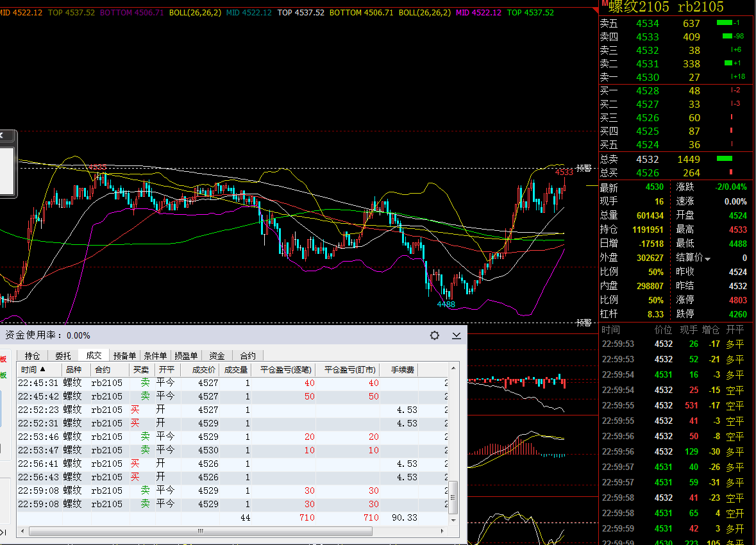Screen dimensions: 756x545
Task: Click the red M marker beside 螺纹2105
Action: (604, 4)
